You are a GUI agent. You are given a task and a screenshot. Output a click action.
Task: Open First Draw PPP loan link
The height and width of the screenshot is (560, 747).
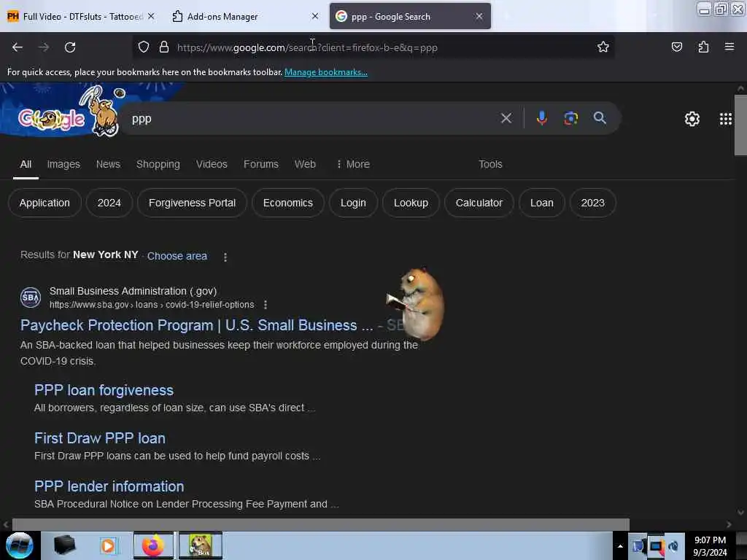click(99, 438)
